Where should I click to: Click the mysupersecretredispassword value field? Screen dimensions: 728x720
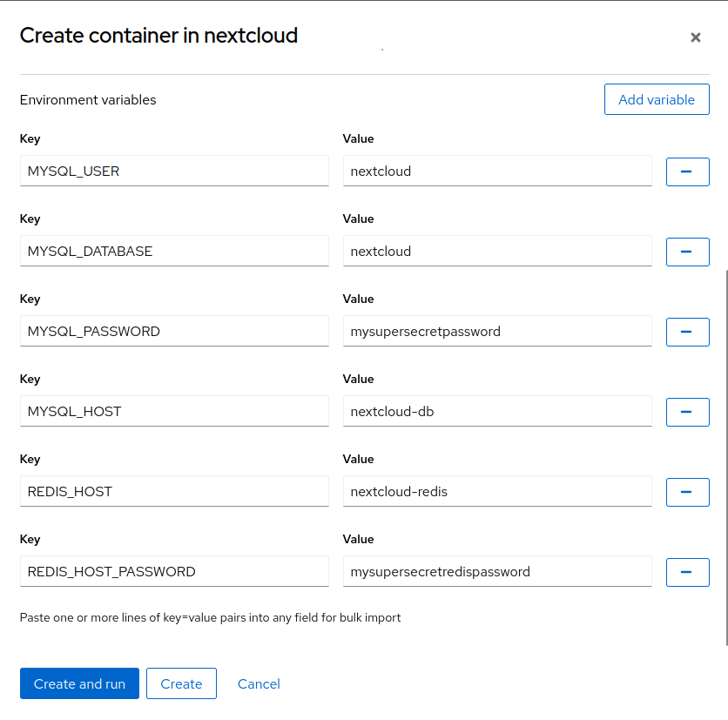(497, 572)
